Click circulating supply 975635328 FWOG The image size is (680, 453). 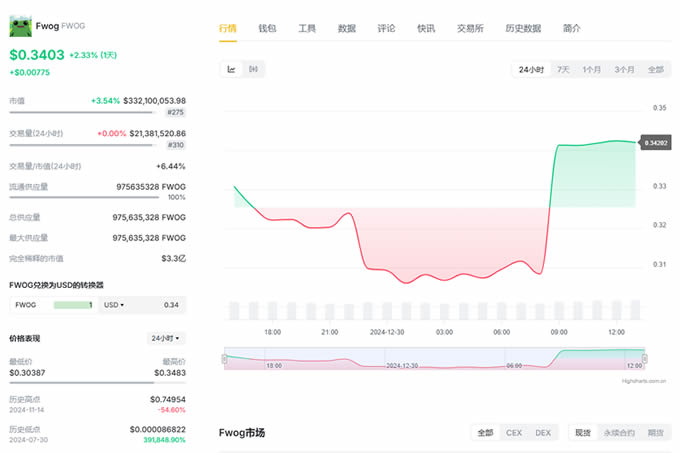point(151,187)
